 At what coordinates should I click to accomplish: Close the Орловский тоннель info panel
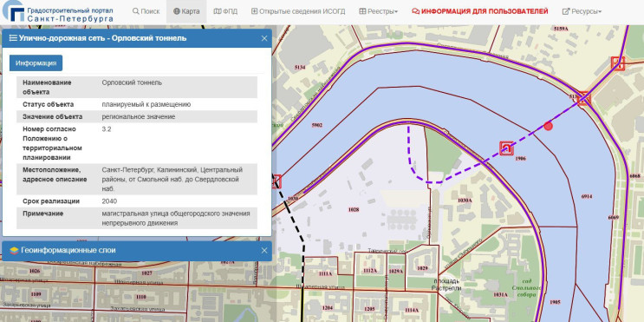tap(264, 38)
